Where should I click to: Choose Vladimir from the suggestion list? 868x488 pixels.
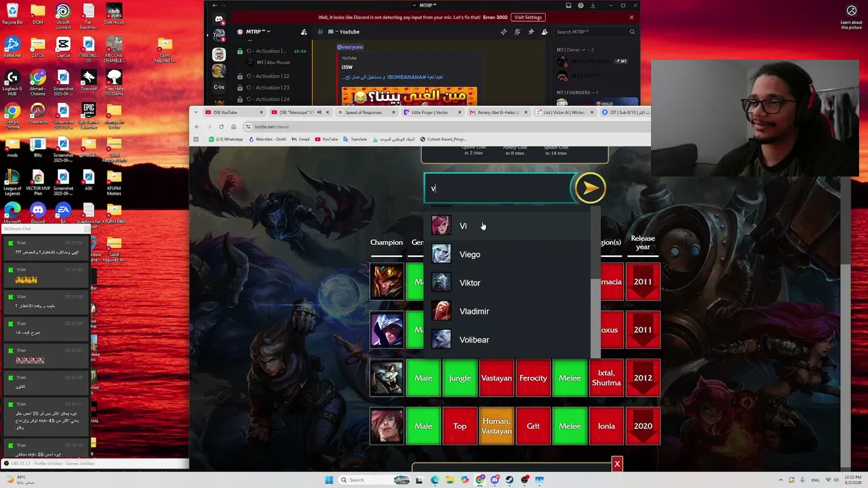pyautogui.click(x=509, y=311)
